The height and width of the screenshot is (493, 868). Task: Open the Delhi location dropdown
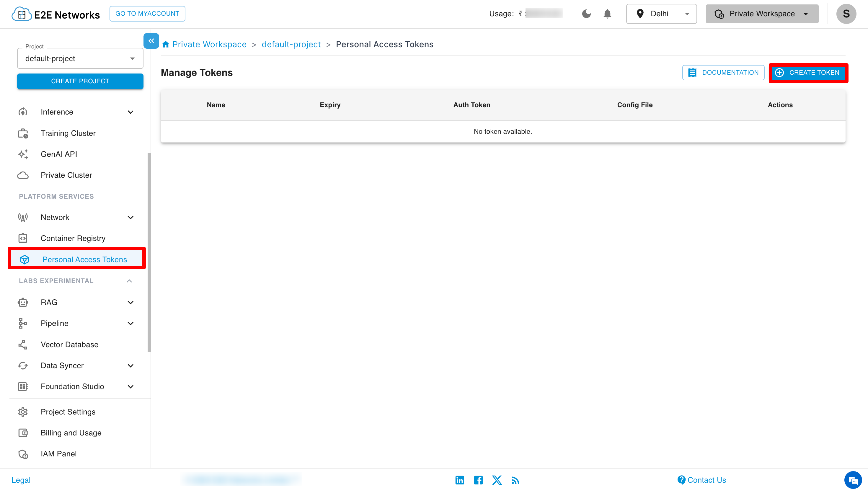coord(661,14)
